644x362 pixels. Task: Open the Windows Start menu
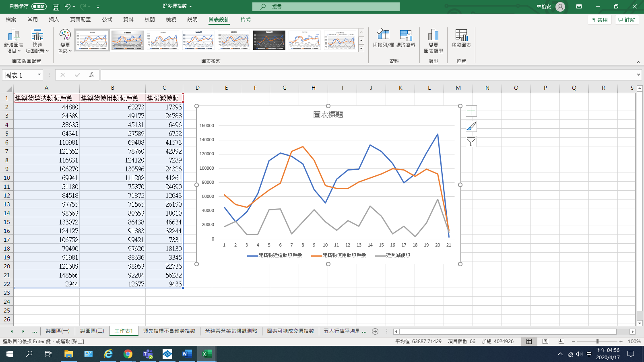pyautogui.click(x=10, y=354)
